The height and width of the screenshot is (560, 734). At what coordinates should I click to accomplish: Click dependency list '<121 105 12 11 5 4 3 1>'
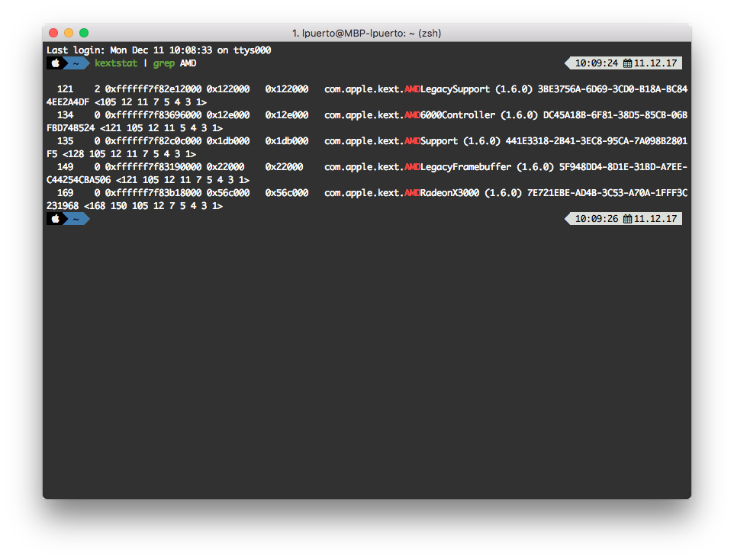(162, 128)
